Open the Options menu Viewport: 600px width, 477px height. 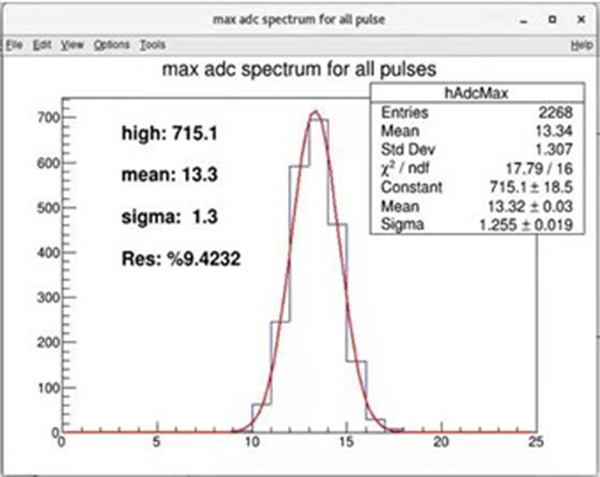[110, 45]
